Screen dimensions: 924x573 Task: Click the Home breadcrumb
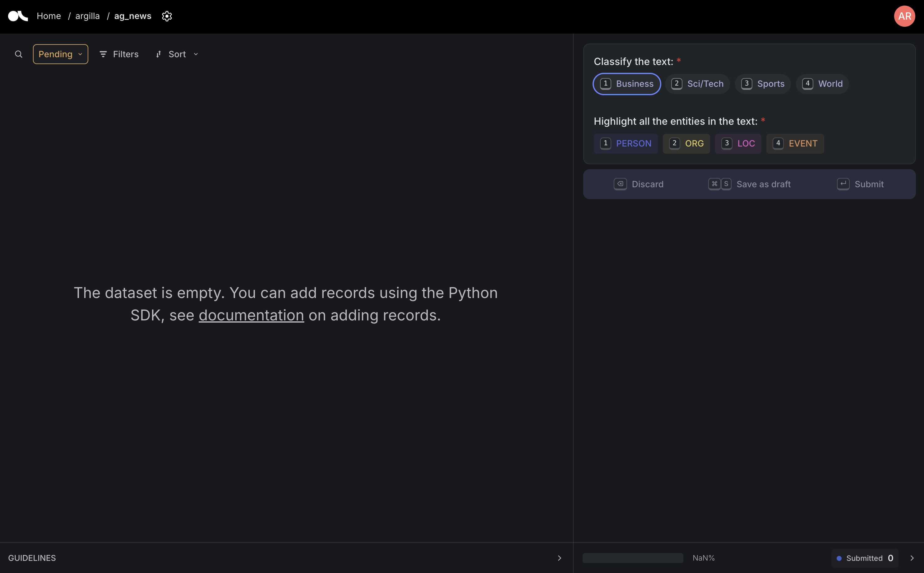[x=49, y=16]
